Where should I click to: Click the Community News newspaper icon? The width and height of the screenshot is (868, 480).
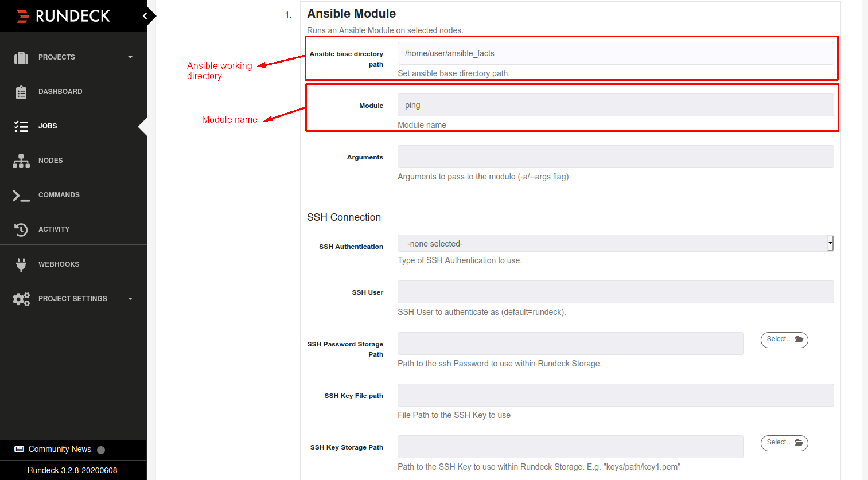[19, 449]
